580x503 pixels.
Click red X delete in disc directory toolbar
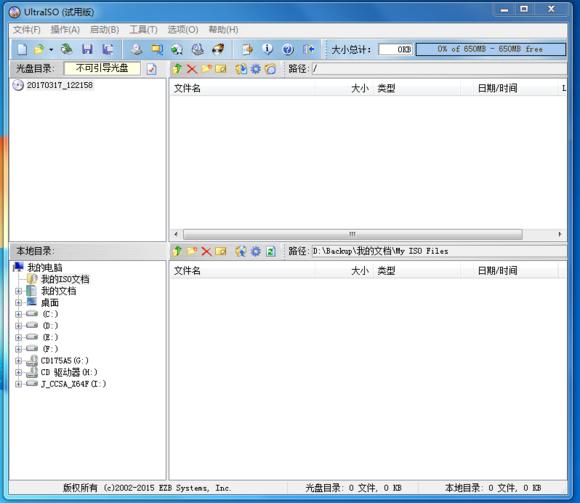tap(192, 69)
